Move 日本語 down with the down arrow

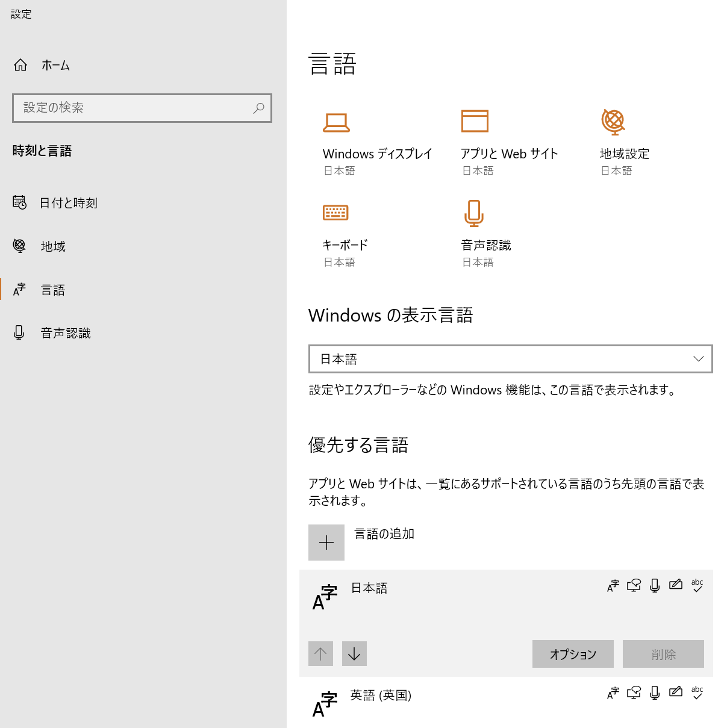pos(354,653)
